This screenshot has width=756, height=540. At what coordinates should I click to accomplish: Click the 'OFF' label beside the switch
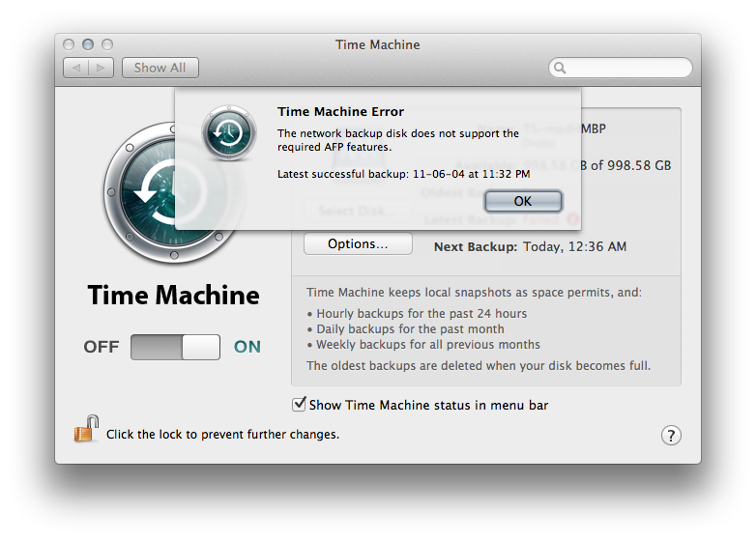pyautogui.click(x=102, y=347)
